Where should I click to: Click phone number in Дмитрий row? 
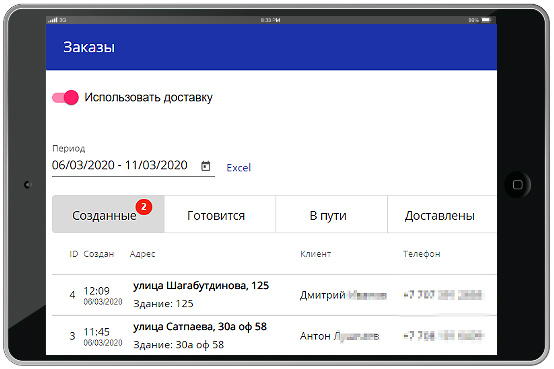pyautogui.click(x=443, y=294)
